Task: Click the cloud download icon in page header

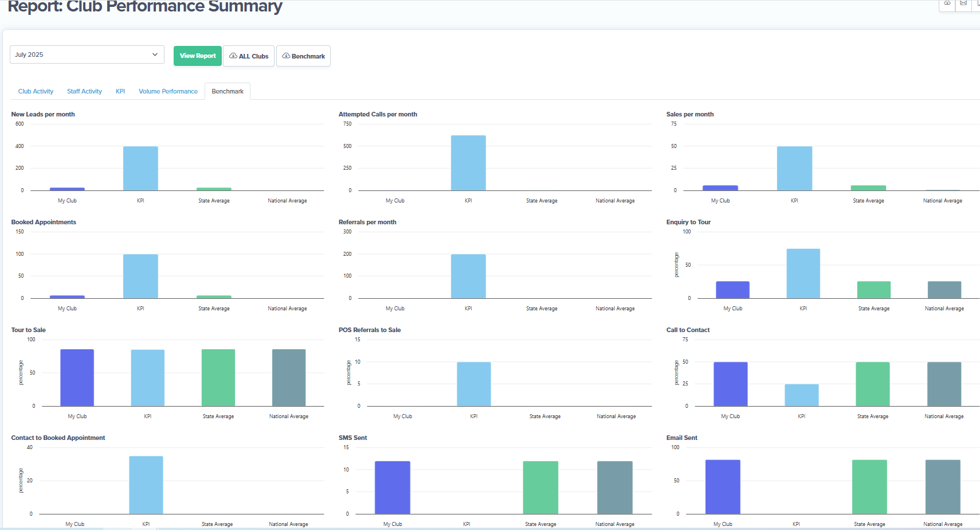Action: (x=947, y=3)
